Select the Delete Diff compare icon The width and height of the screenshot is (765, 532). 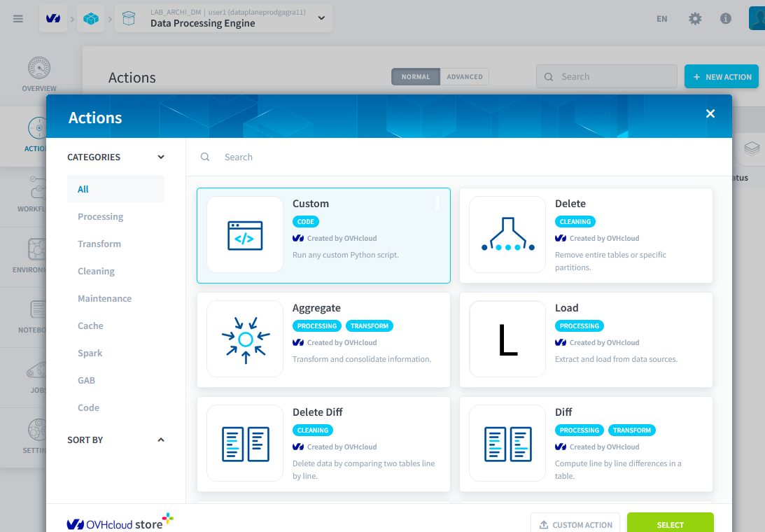(x=245, y=444)
